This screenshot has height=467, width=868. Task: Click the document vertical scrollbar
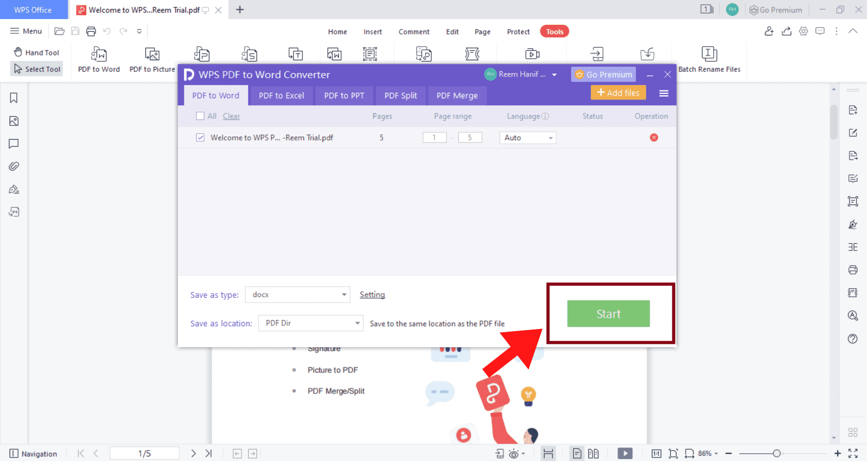coord(834,123)
